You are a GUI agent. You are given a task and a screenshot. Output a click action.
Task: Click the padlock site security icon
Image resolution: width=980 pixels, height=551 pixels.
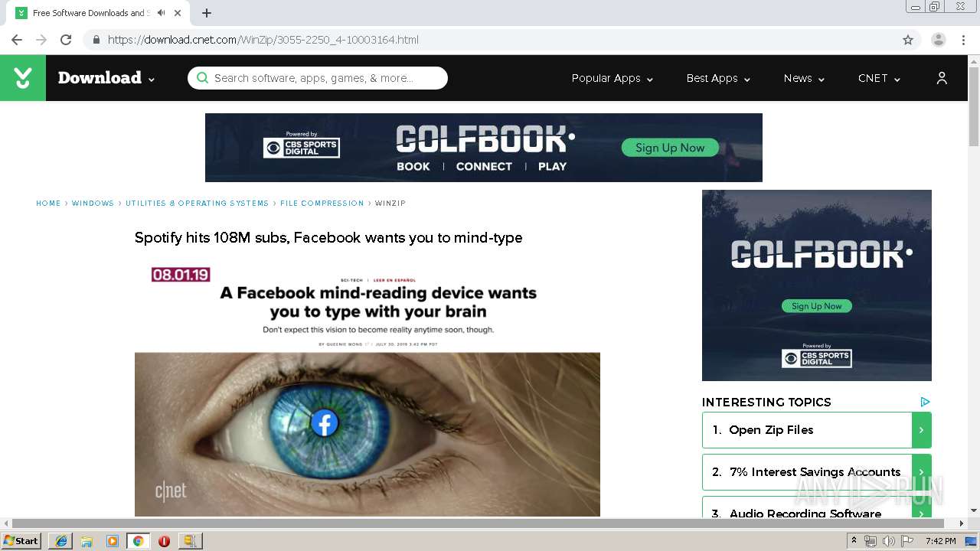96,40
